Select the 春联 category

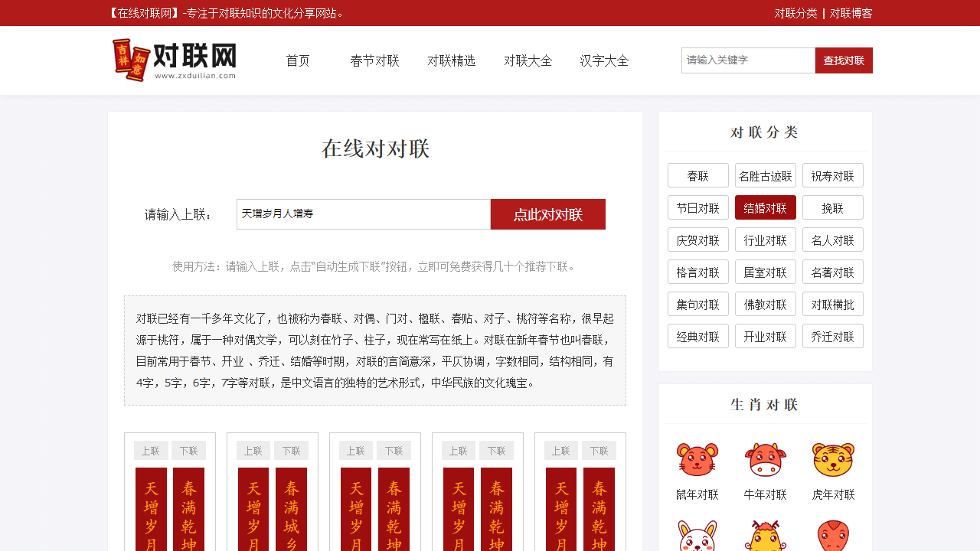pyautogui.click(x=698, y=175)
